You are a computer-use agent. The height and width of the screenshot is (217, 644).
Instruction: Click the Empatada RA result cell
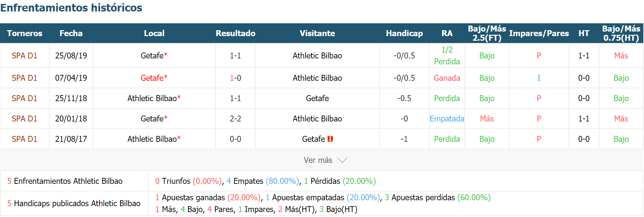447,119
